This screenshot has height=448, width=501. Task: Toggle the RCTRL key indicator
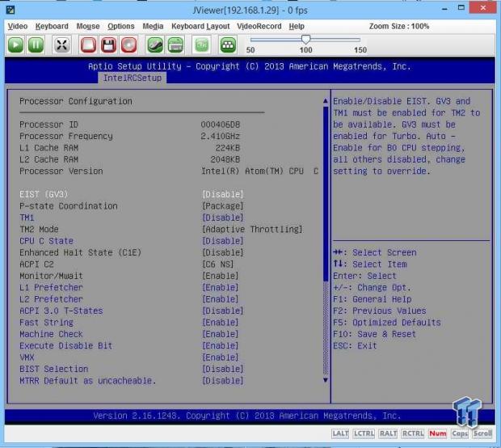(x=413, y=433)
